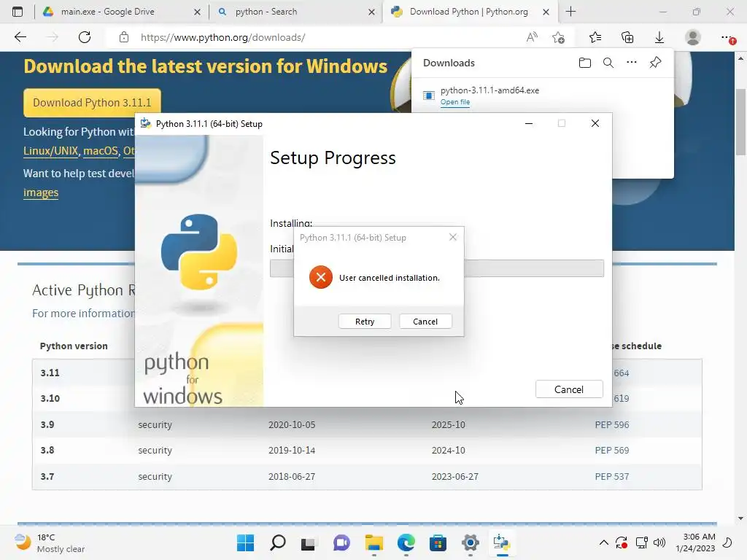The height and width of the screenshot is (560, 747).
Task: Open Edge Settings and more menu
Action: (727, 37)
